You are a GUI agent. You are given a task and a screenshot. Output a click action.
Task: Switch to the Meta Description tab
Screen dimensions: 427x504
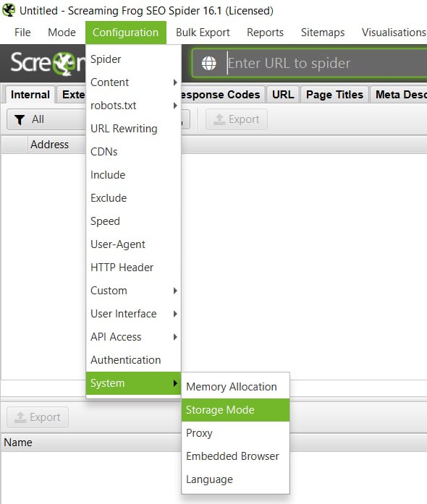pyautogui.click(x=399, y=95)
